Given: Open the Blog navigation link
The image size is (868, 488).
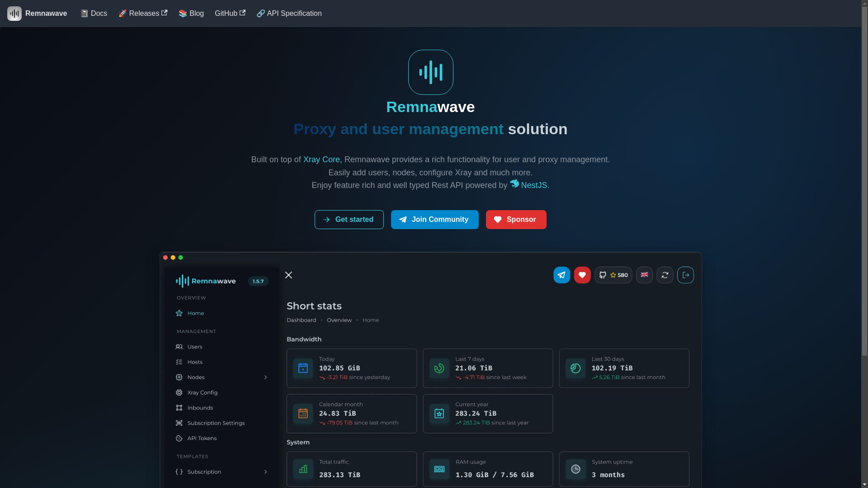Looking at the screenshot, I should [x=191, y=14].
